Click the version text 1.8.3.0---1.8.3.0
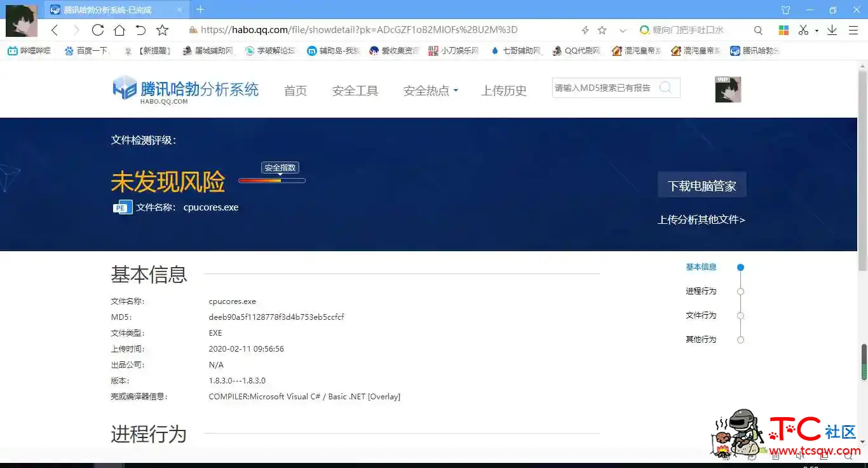Viewport: 868px width, 468px height. click(x=237, y=381)
